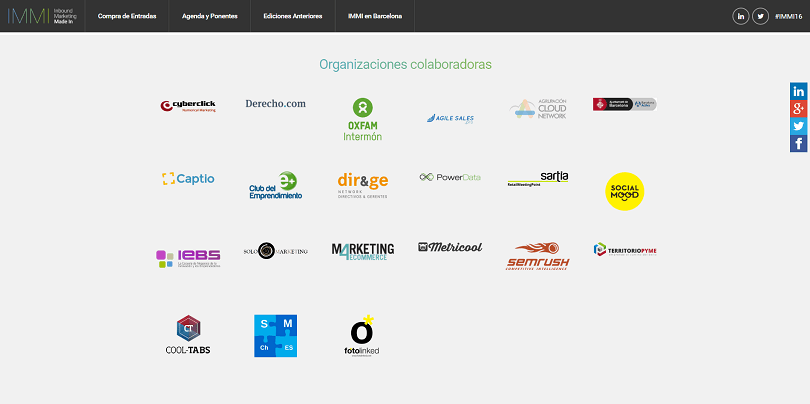Open the Sartia logo
The height and width of the screenshot is (404, 810).
(x=538, y=179)
